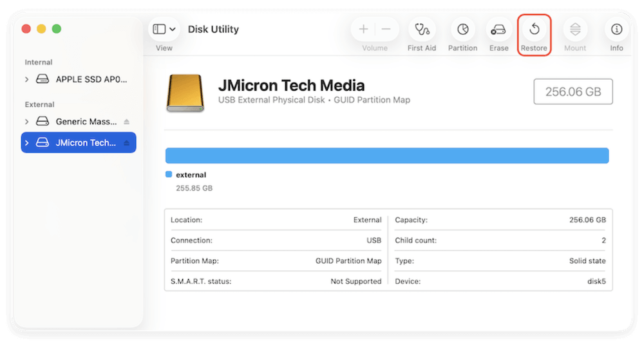644x343 pixels.
Task: Minimize window with the yellow button
Action: click(41, 29)
